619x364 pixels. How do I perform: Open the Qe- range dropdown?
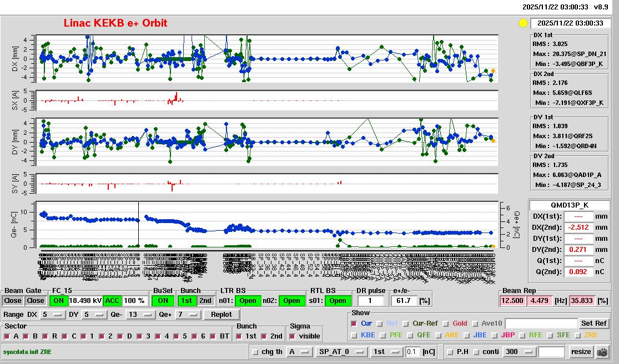pyautogui.click(x=140, y=315)
